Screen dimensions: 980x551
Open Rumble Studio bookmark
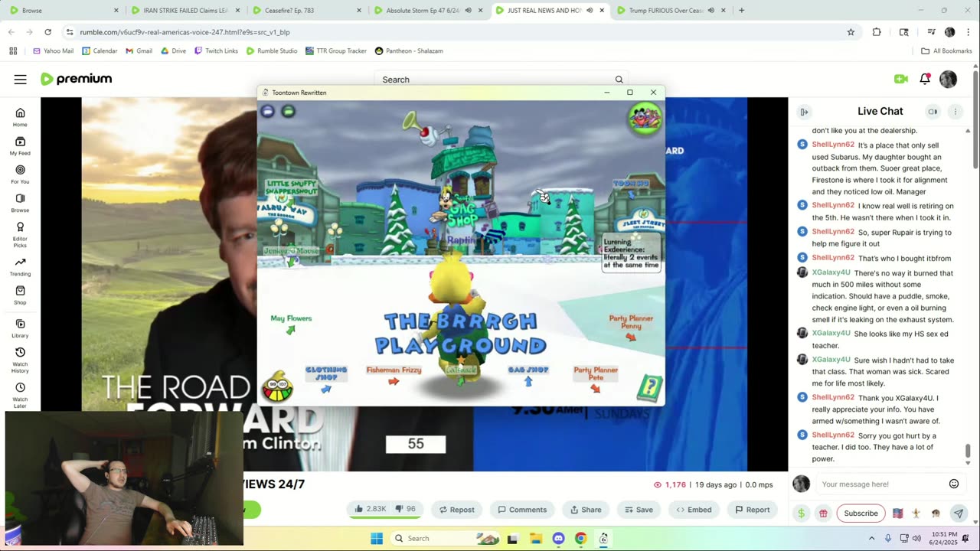pyautogui.click(x=272, y=51)
